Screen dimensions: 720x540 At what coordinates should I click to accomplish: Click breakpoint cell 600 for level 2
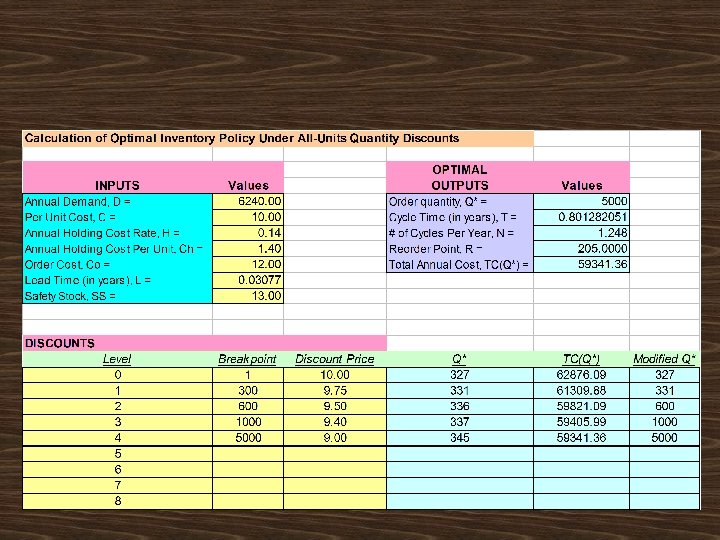pyautogui.click(x=248, y=406)
